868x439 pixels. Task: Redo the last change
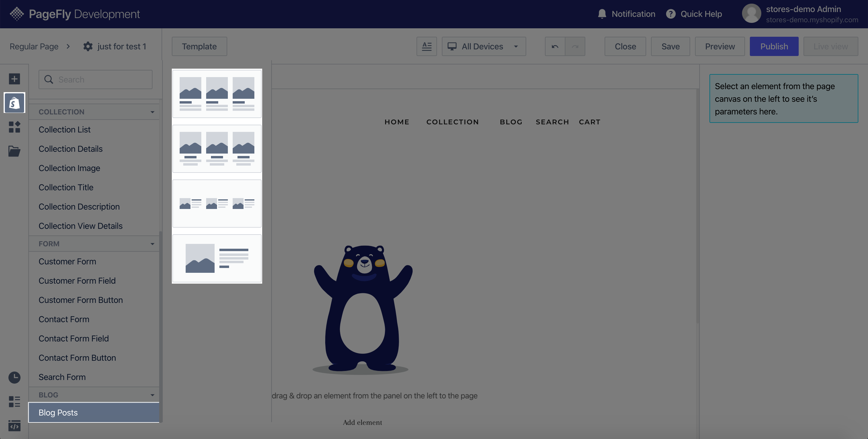coord(575,46)
